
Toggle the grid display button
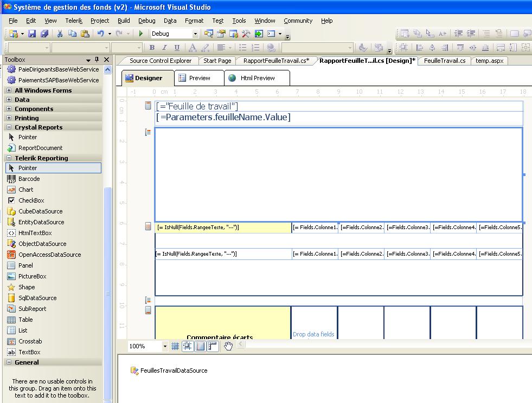tap(176, 346)
